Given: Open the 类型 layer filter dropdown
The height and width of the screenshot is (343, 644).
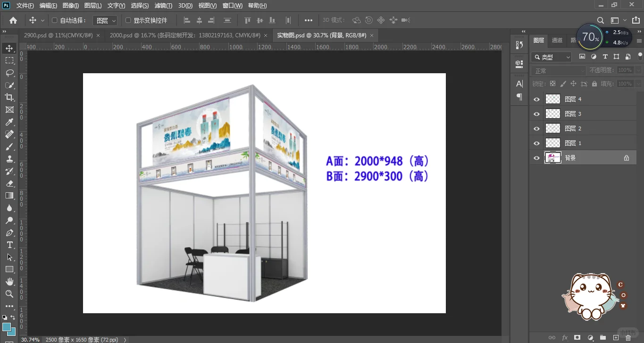Looking at the screenshot, I should point(551,57).
